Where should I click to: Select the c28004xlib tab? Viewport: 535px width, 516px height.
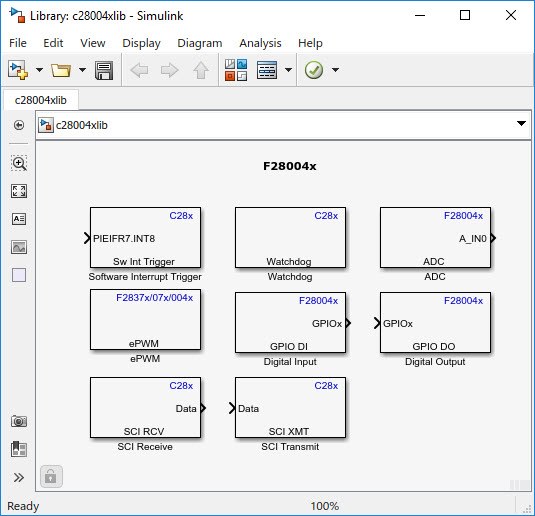pos(41,100)
